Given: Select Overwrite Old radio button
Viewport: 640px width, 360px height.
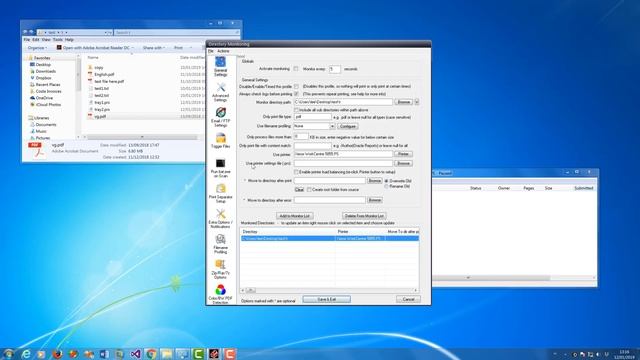Looking at the screenshot, I should pyautogui.click(x=387, y=181).
